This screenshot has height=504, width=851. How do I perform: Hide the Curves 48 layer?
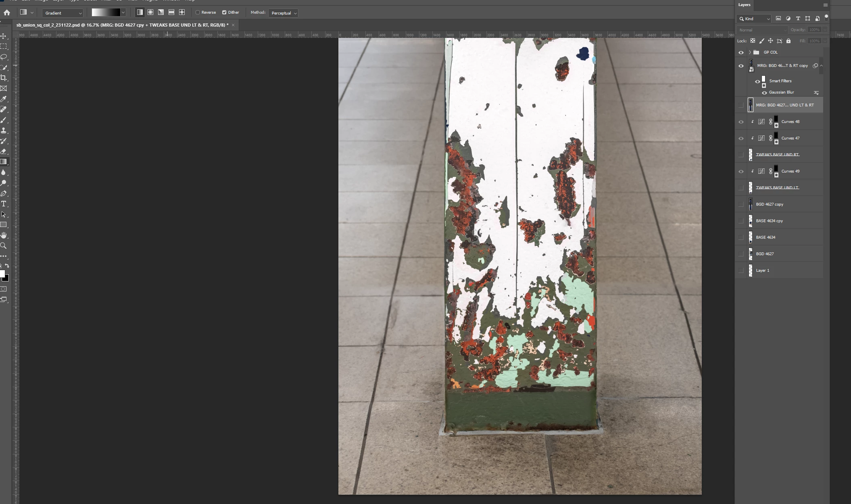coord(741,122)
